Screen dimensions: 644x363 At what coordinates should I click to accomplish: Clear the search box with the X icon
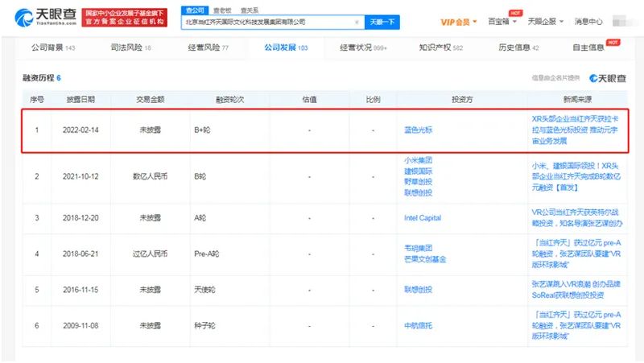[x=357, y=23]
